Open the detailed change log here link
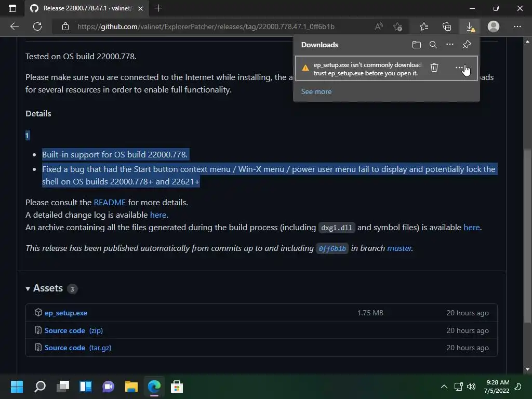This screenshot has width=532, height=399. [158, 215]
